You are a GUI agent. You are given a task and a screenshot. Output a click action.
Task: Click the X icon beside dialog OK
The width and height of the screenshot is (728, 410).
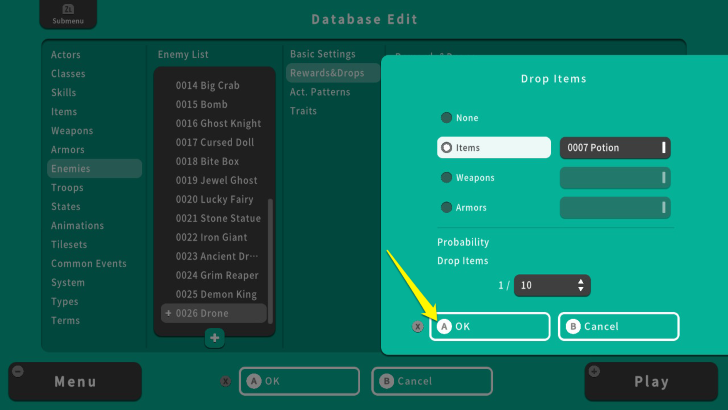[x=418, y=327]
